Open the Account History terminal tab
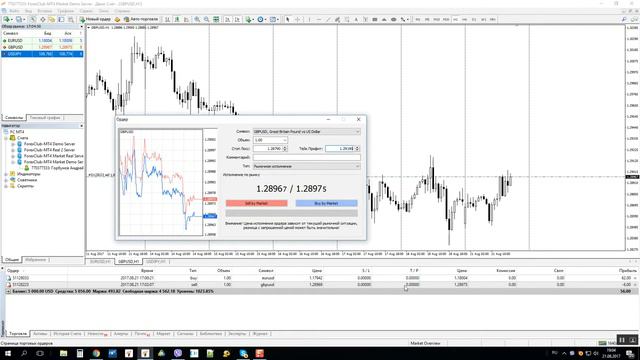The width and height of the screenshot is (640, 360). coord(67,334)
